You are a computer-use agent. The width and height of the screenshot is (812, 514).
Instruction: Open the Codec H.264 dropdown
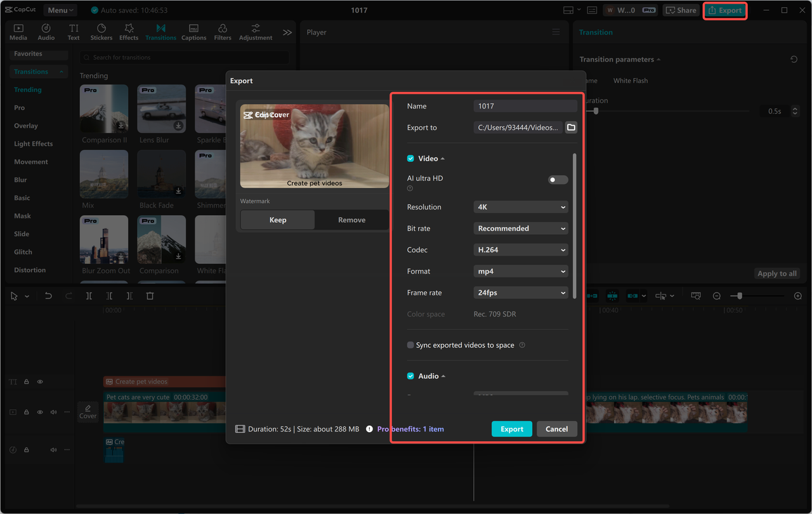(x=520, y=250)
